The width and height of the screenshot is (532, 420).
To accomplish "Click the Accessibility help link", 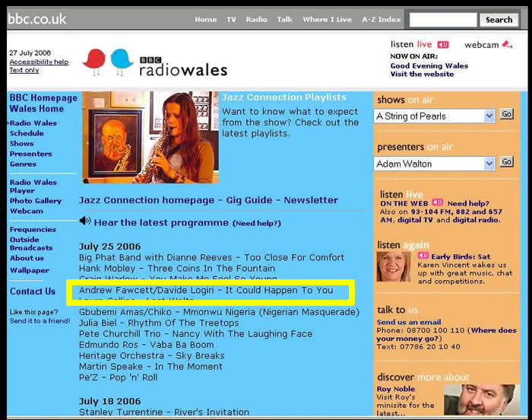I will tap(39, 62).
